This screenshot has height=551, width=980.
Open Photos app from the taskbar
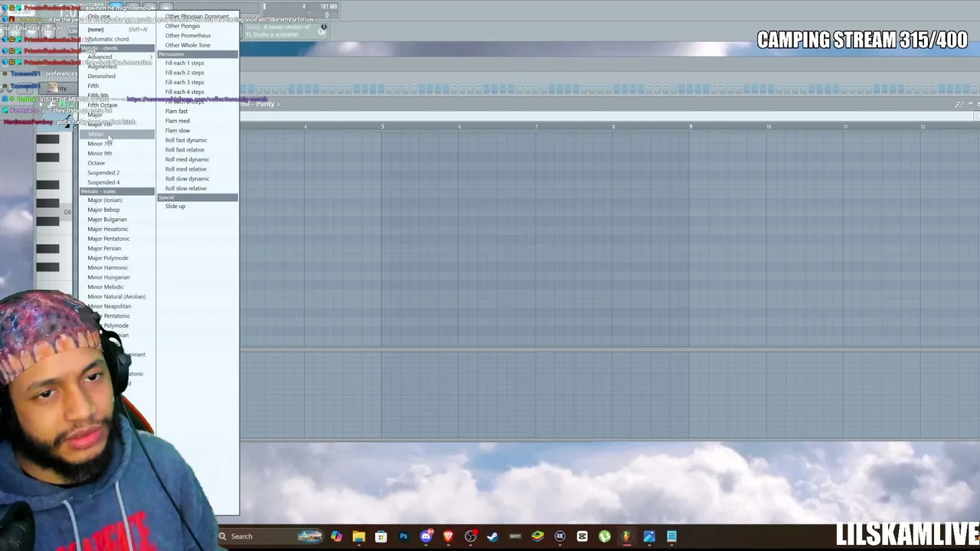point(649,536)
